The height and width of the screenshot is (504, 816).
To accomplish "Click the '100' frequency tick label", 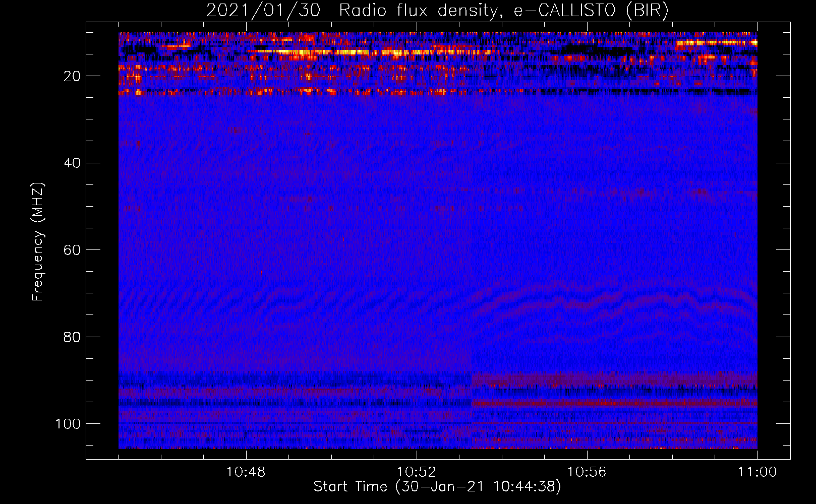I will point(68,424).
